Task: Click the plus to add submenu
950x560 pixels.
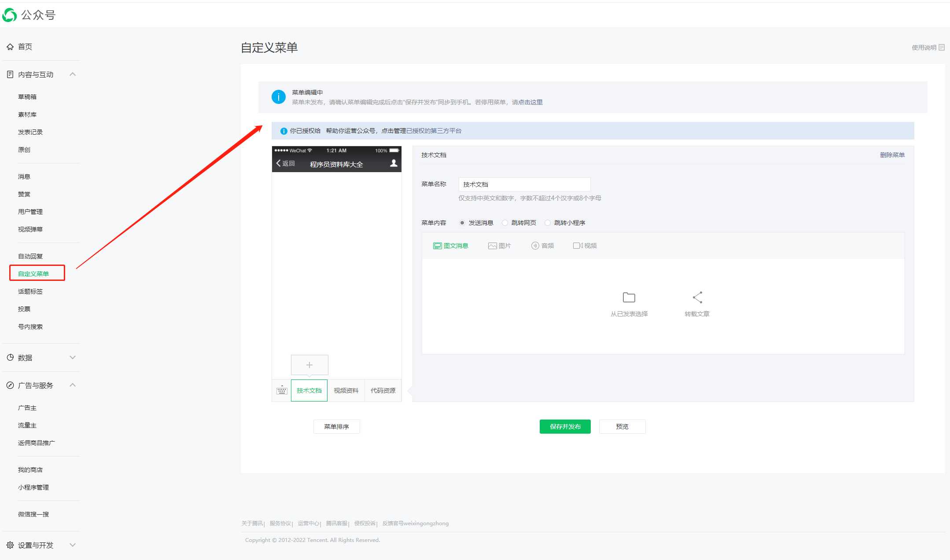Action: pos(309,365)
